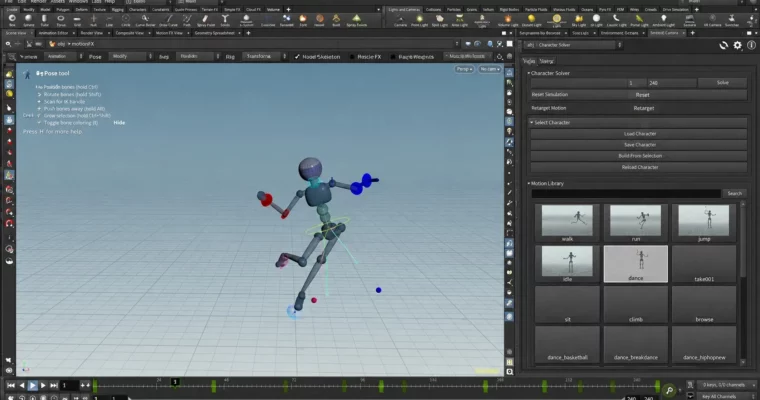Add a VR Camera from the shelf
Viewport: 760px width, 400px height.
click(712, 20)
